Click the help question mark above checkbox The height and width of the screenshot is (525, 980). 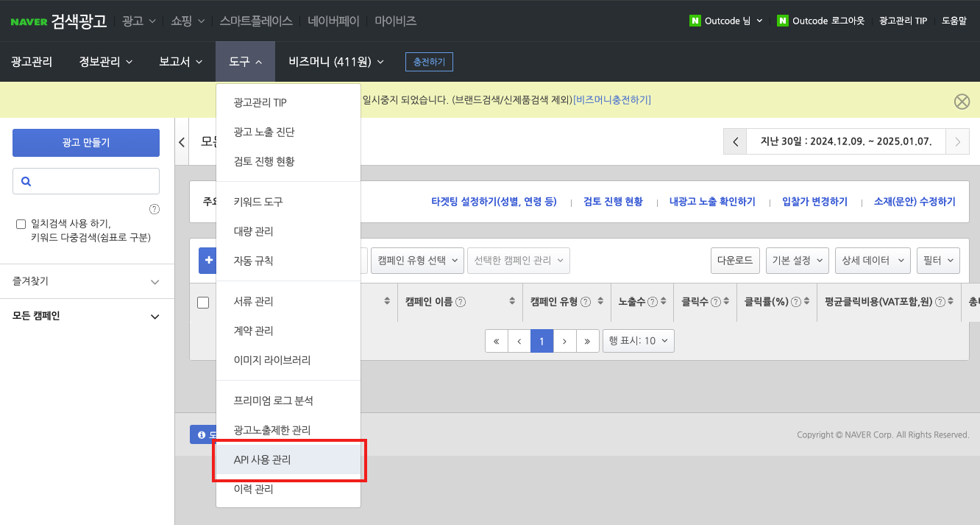(155, 209)
